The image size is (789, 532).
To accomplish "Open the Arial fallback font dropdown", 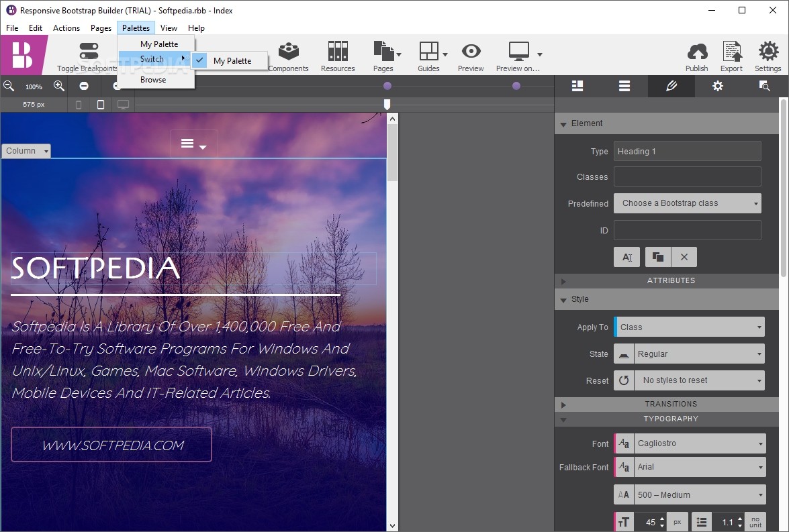I will point(700,467).
